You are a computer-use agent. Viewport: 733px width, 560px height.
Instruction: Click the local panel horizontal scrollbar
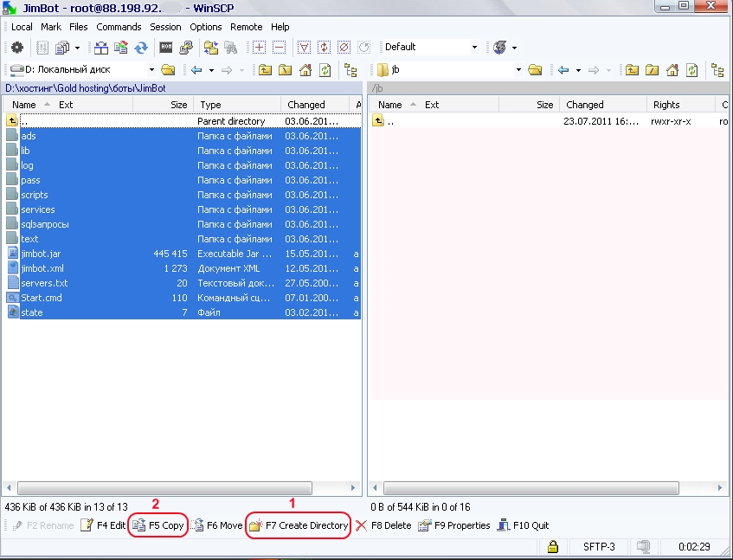click(x=164, y=488)
